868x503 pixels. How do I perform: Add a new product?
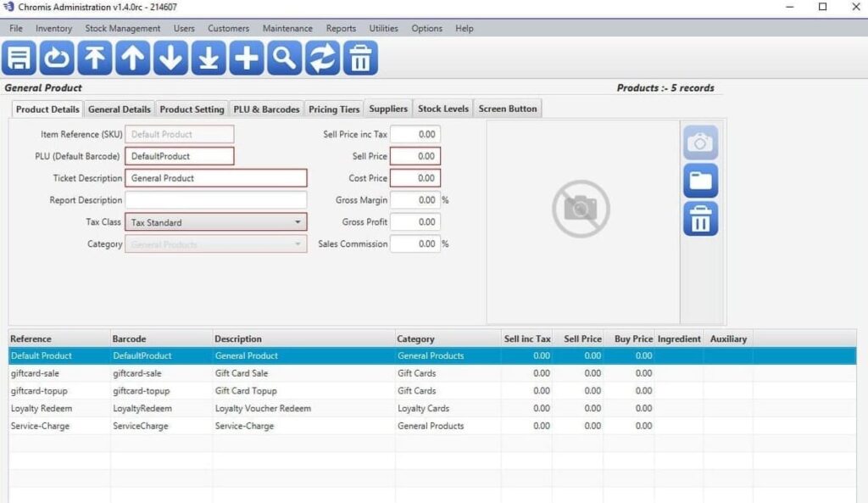point(246,59)
